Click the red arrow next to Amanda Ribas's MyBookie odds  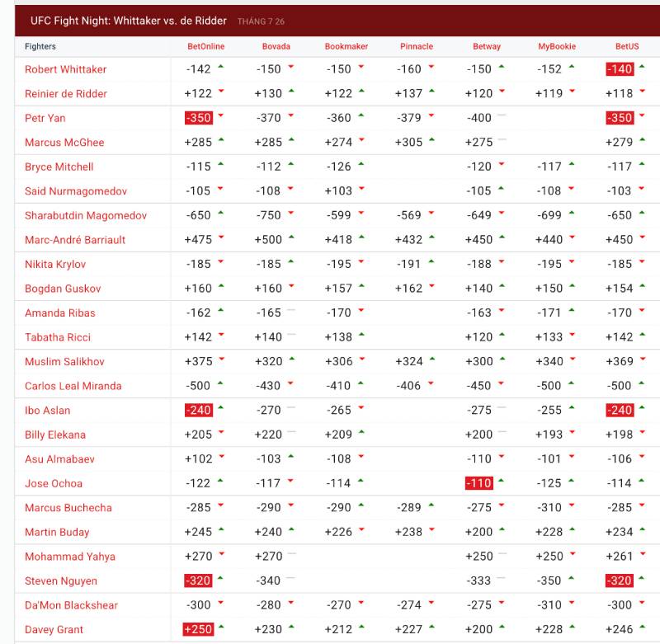point(573,313)
